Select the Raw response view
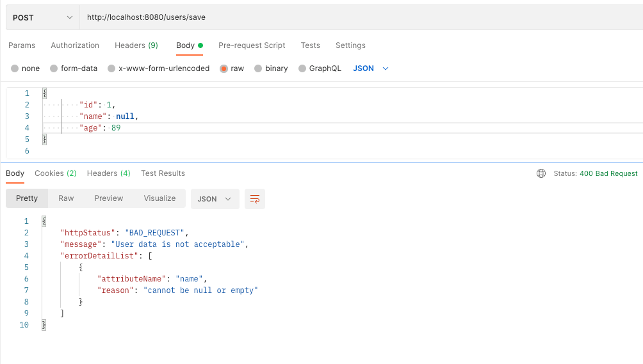Viewport: 643px width, 364px height. [x=66, y=198]
